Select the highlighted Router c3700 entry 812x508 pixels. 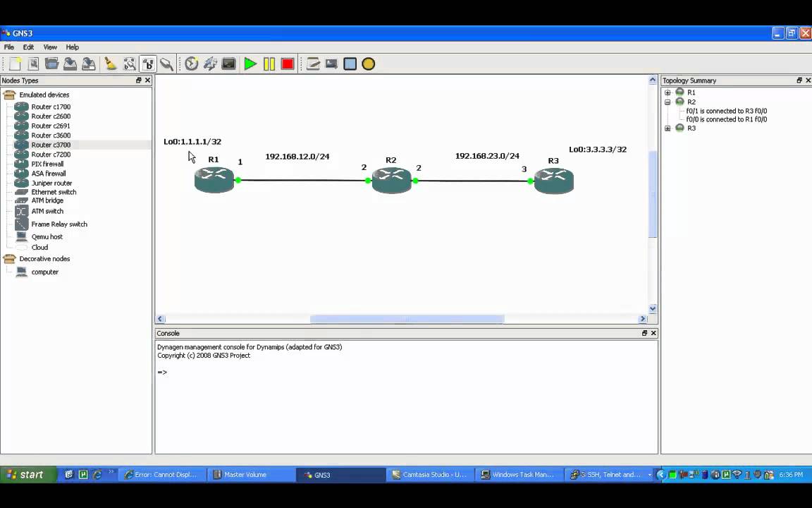click(51, 145)
